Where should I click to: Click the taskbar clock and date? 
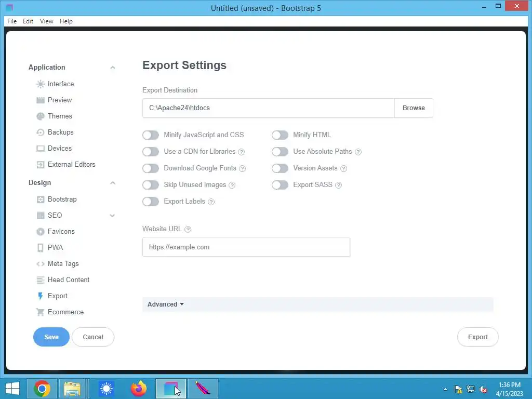[509, 389]
